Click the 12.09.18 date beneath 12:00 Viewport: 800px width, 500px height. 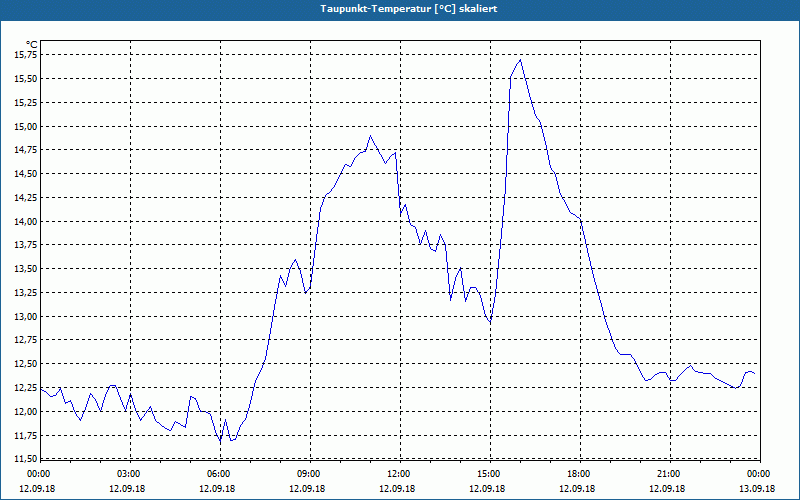[397, 488]
